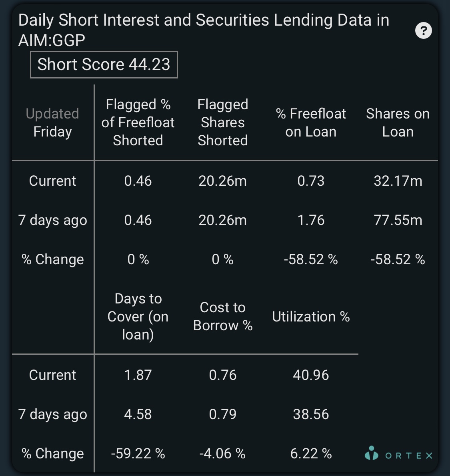Select the -59.22 % days to cover change
This screenshot has width=450, height=476.
pyautogui.click(x=138, y=454)
